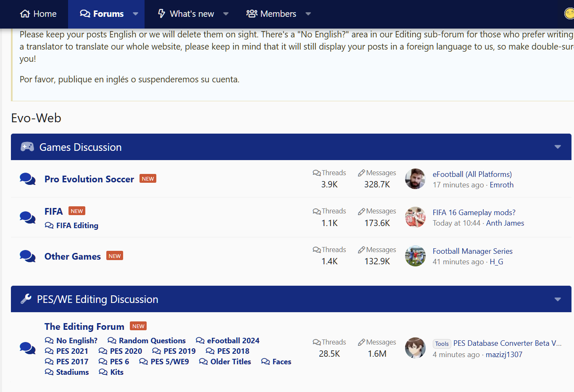
Task: Click the '41 minutes ago' timestamp
Action: [458, 262]
